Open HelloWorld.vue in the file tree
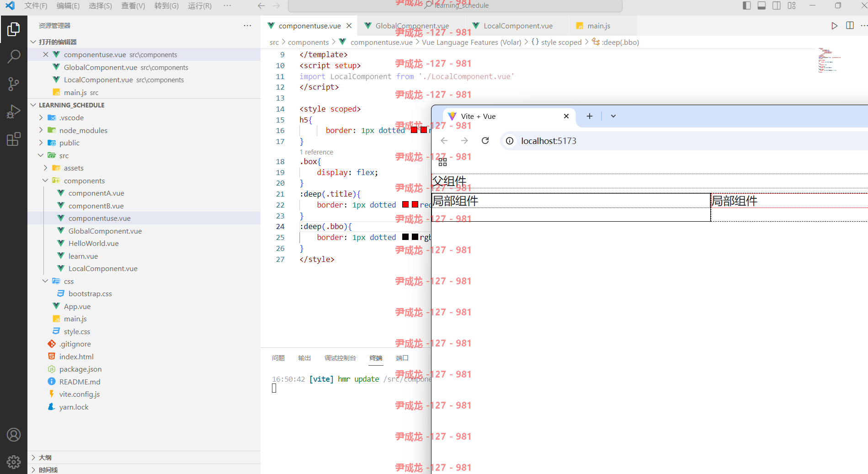Screen dimensions: 868x474 (x=93, y=243)
